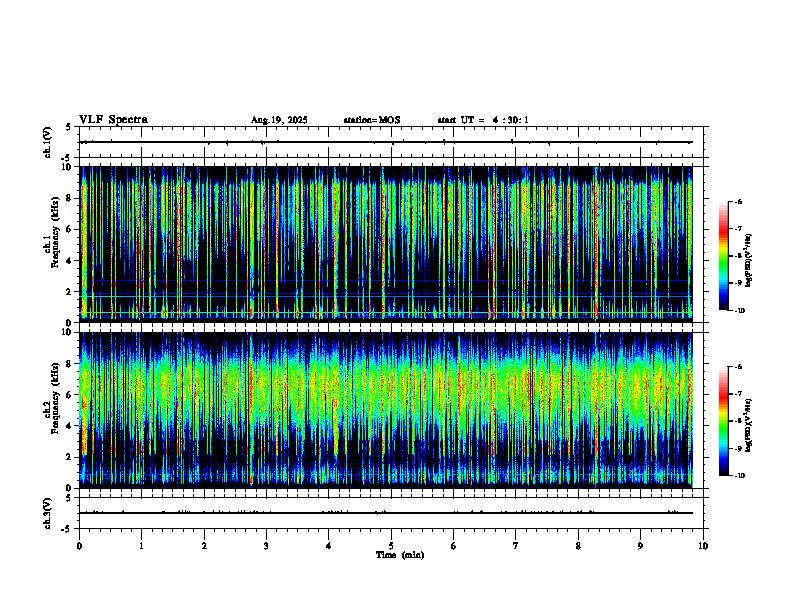
Task: Click the ch.1 voltage waveform trace
Action: tap(386, 142)
